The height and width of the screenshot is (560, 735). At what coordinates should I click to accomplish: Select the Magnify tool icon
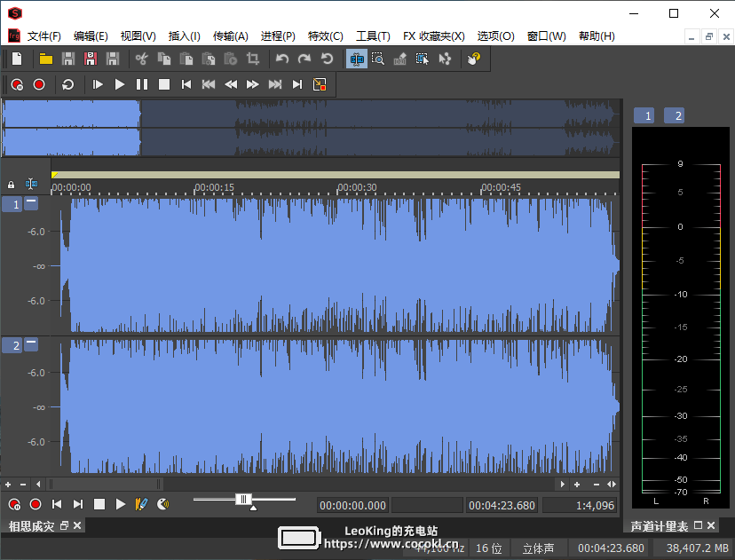378,59
